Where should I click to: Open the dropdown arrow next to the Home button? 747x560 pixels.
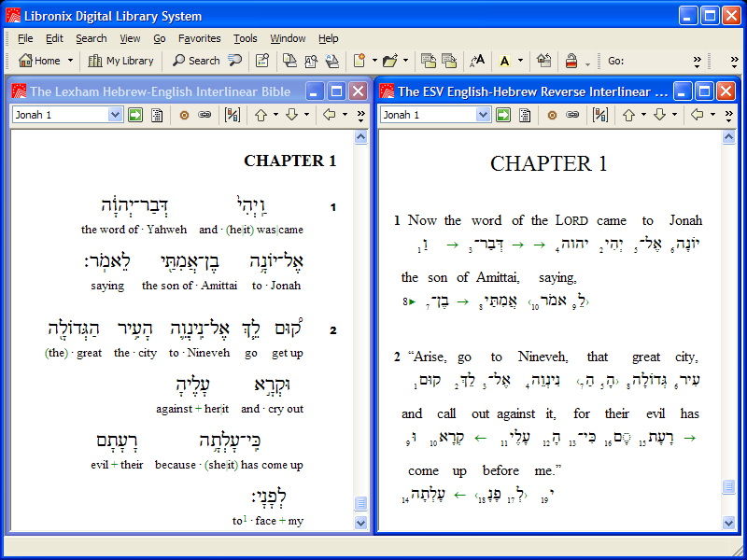(70, 61)
